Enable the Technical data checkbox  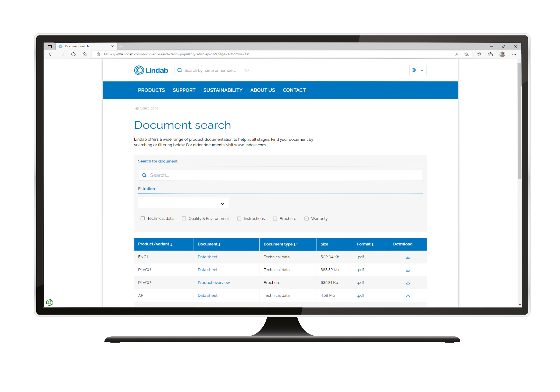point(143,219)
